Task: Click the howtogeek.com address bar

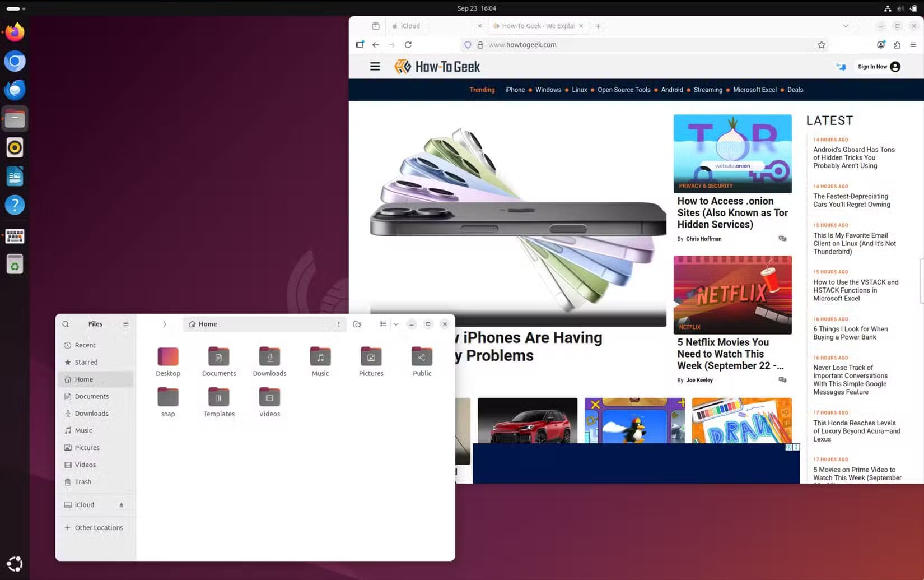Action: [x=644, y=45]
